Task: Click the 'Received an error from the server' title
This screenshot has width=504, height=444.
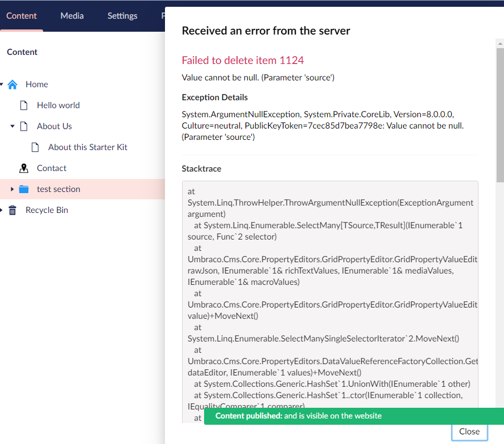Action: tap(266, 31)
